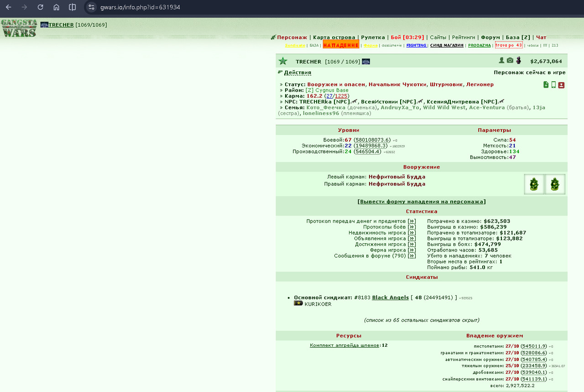The width and height of the screenshot is (584, 392).
Task: Go to Карта острова in the menu
Action: pos(334,37)
